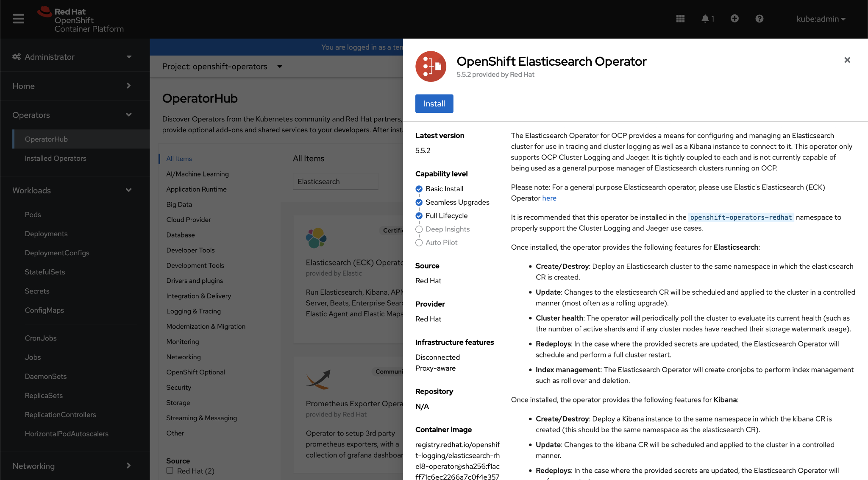Enable the Red Hat source checkbox
Image resolution: width=868 pixels, height=480 pixels.
tap(170, 471)
